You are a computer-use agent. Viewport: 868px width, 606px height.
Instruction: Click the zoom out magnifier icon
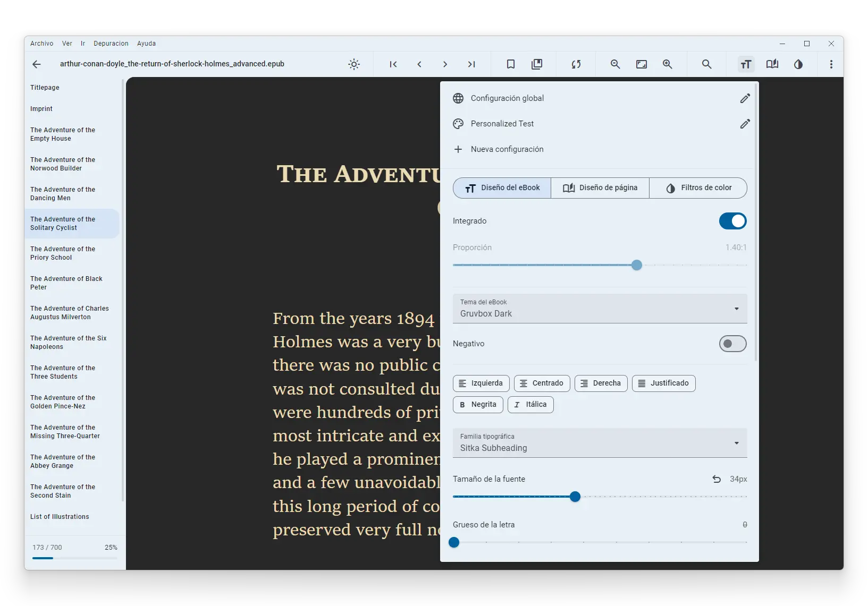point(616,64)
